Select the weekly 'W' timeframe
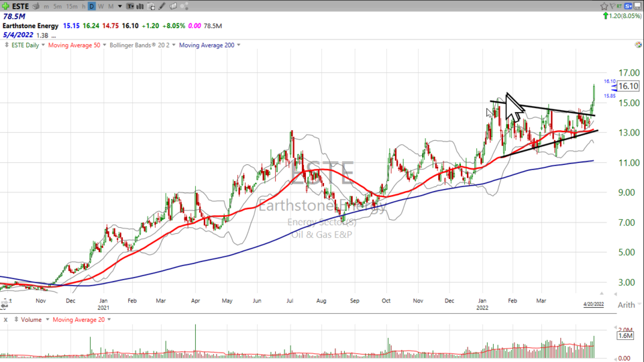 click(101, 6)
